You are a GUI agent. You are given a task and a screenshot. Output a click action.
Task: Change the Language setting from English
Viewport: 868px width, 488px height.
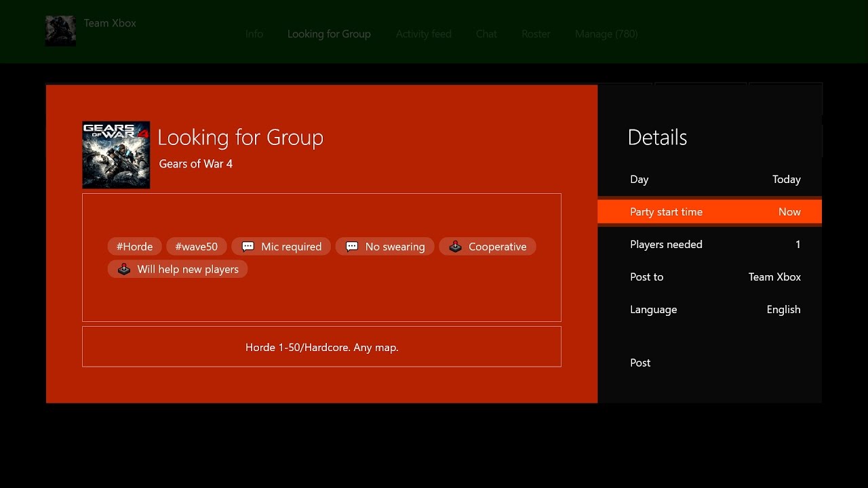coord(709,310)
